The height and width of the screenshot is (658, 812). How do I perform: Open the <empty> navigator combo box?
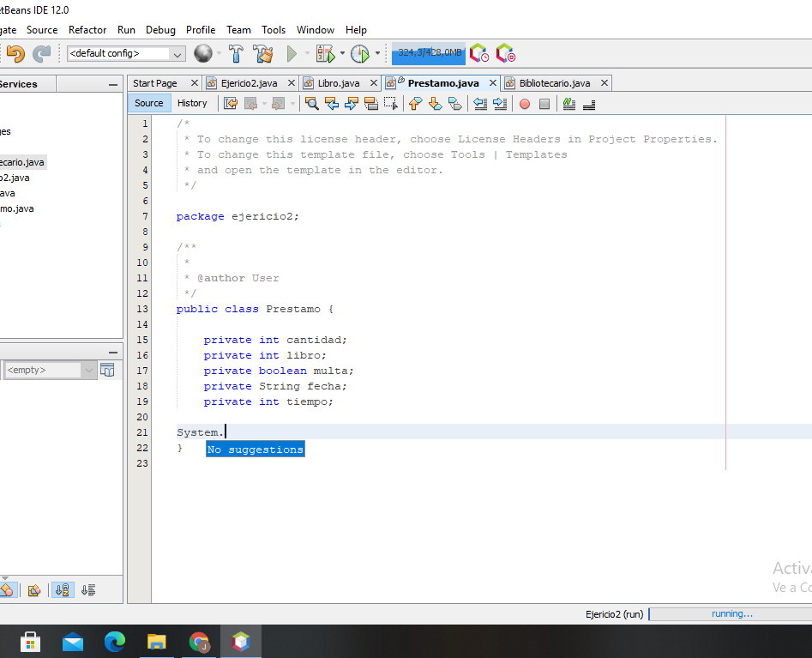click(51, 370)
